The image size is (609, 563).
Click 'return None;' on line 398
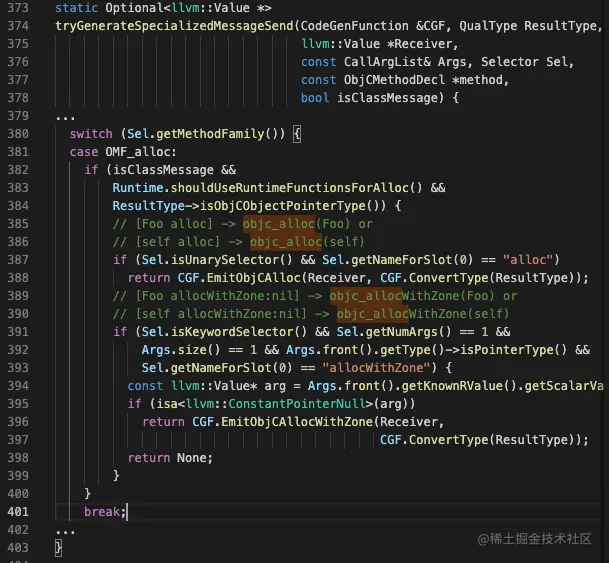(x=171, y=458)
